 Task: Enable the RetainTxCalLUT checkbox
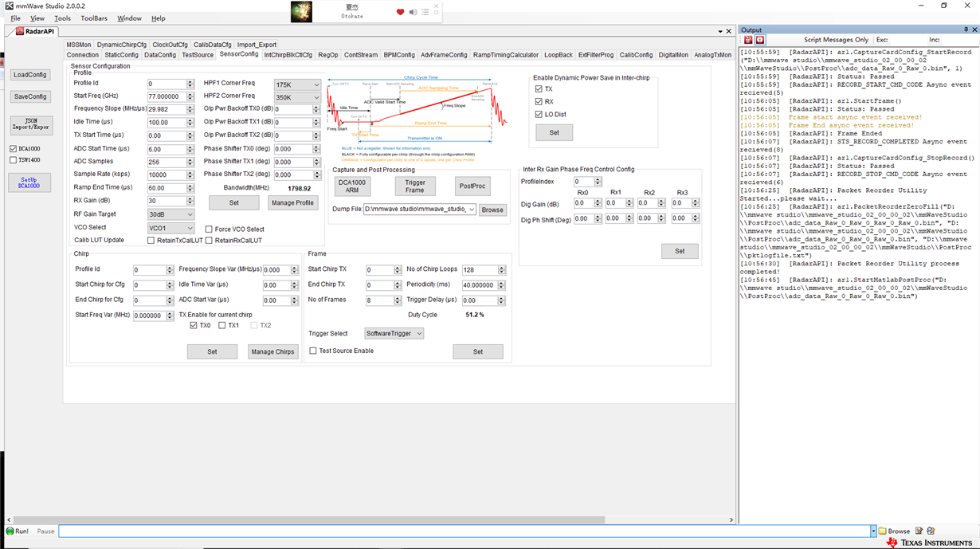tap(151, 241)
